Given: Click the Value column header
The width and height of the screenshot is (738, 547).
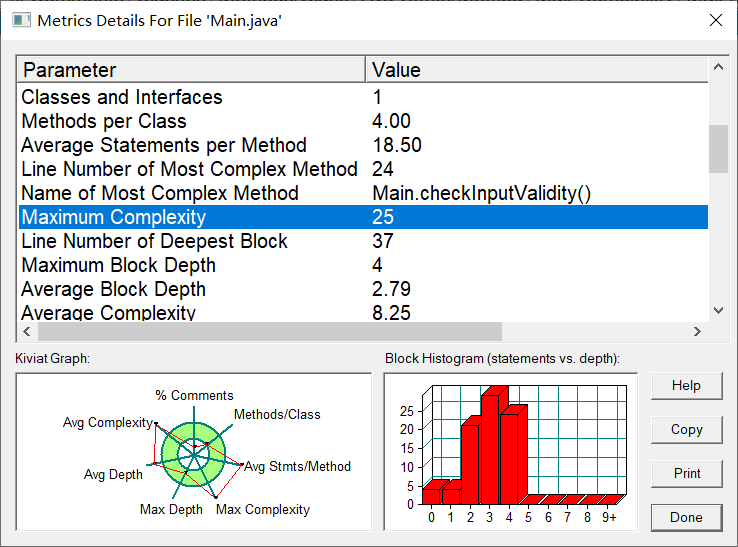Looking at the screenshot, I should click(537, 70).
